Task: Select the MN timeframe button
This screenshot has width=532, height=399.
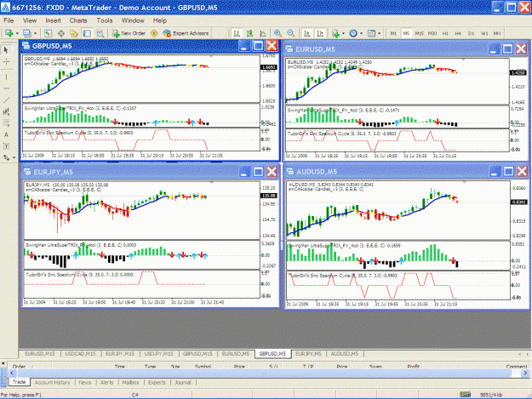Action: point(497,33)
